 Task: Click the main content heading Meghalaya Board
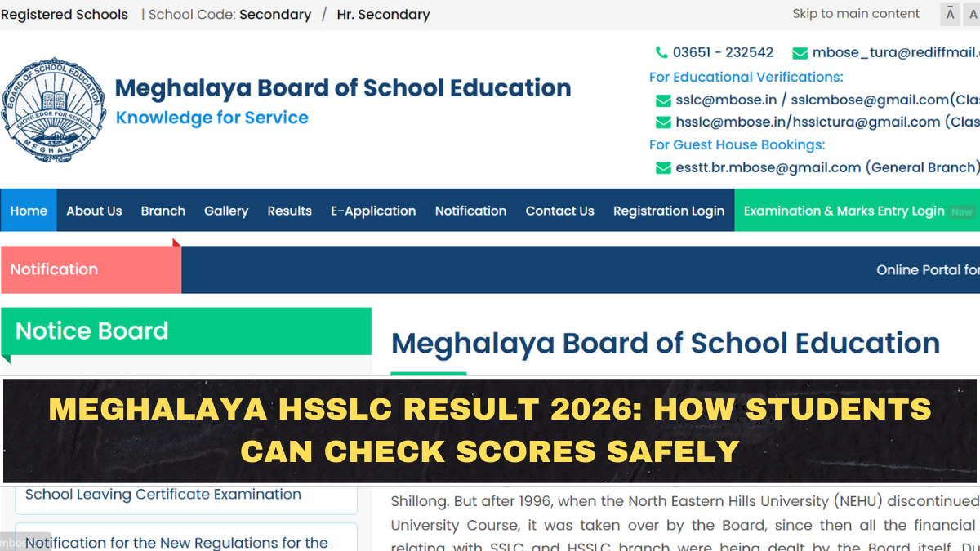point(666,344)
